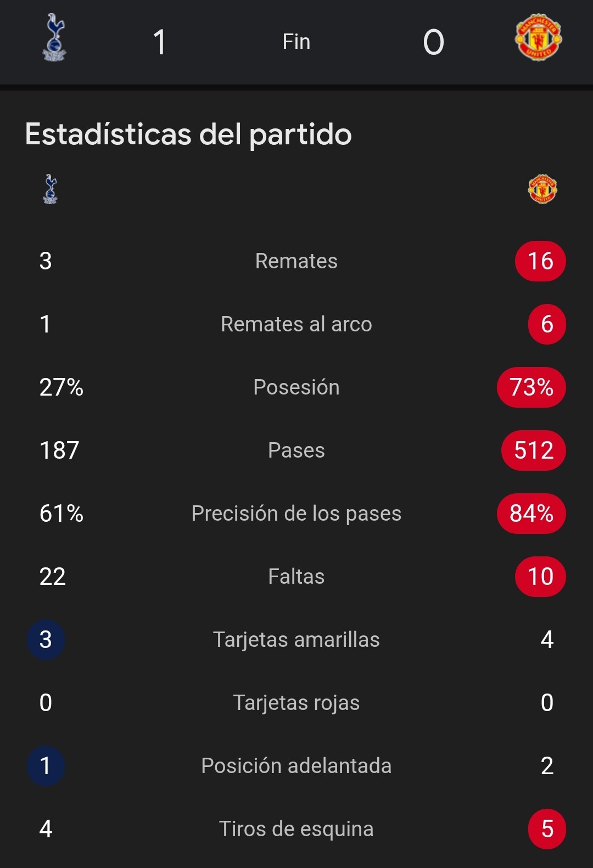
Task: Tap the blue 1 Posición adelantada badge
Action: coord(46,766)
